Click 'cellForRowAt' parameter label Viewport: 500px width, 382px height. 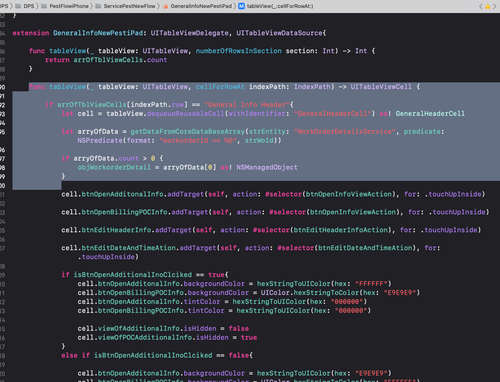pyautogui.click(x=220, y=87)
